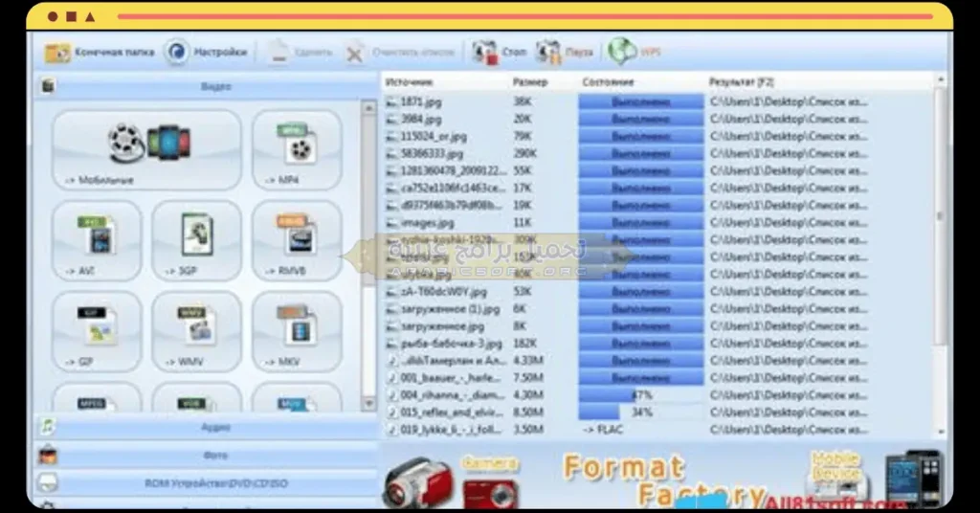Collapse the Видео section header
This screenshot has height=513, width=980.
(207, 86)
